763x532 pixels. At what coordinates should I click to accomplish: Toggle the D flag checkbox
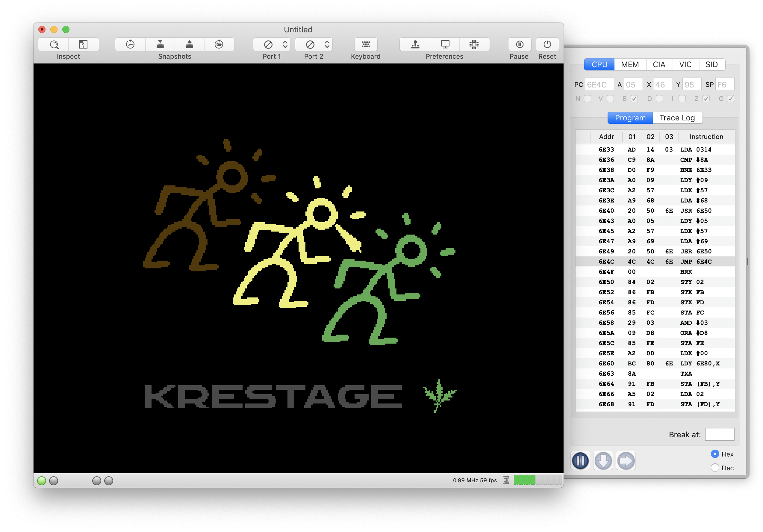659,99
